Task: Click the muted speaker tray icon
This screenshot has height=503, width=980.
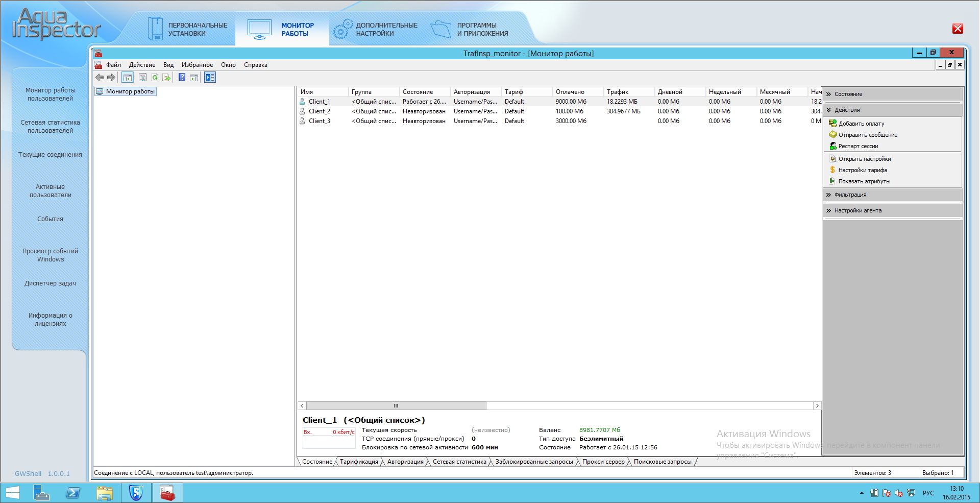Action: tap(898, 493)
